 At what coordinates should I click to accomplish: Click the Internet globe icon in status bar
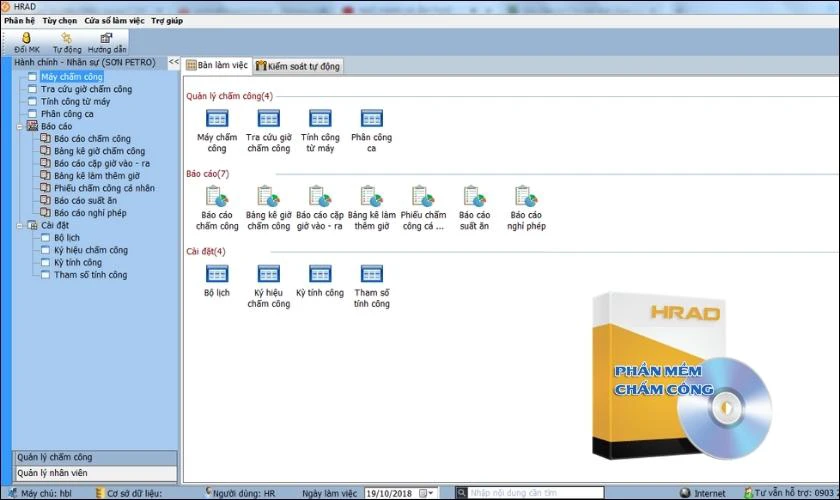pos(685,492)
